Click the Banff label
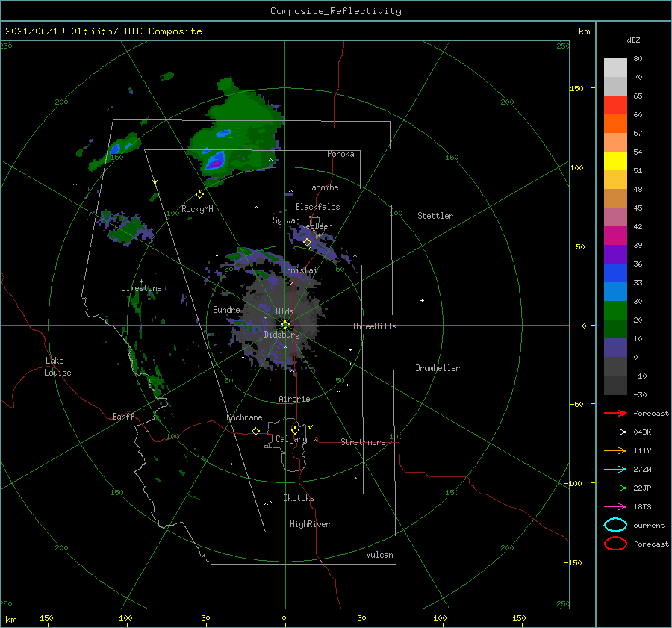Screen dimensions: 672x628 tap(123, 416)
